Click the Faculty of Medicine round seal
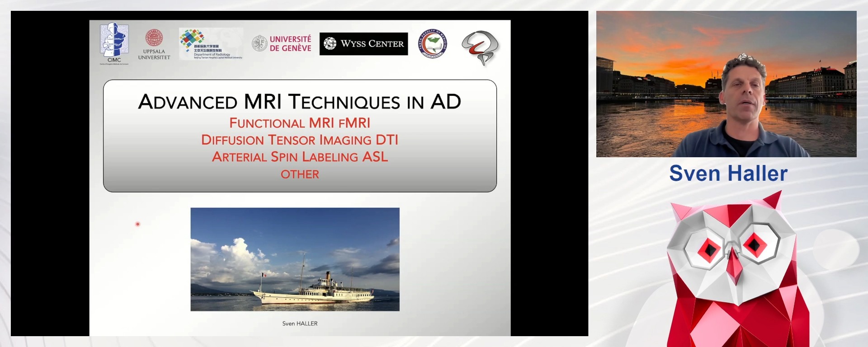Screen dimensions: 868x347 [x=433, y=44]
